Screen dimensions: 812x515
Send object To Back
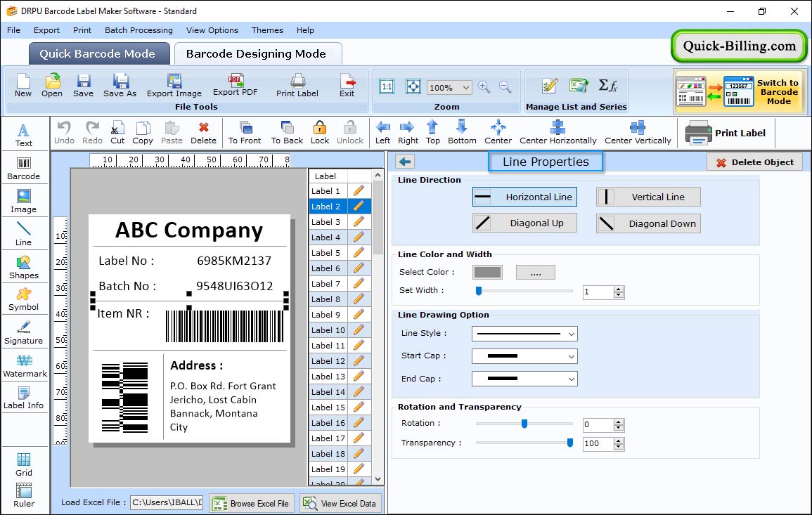(287, 133)
